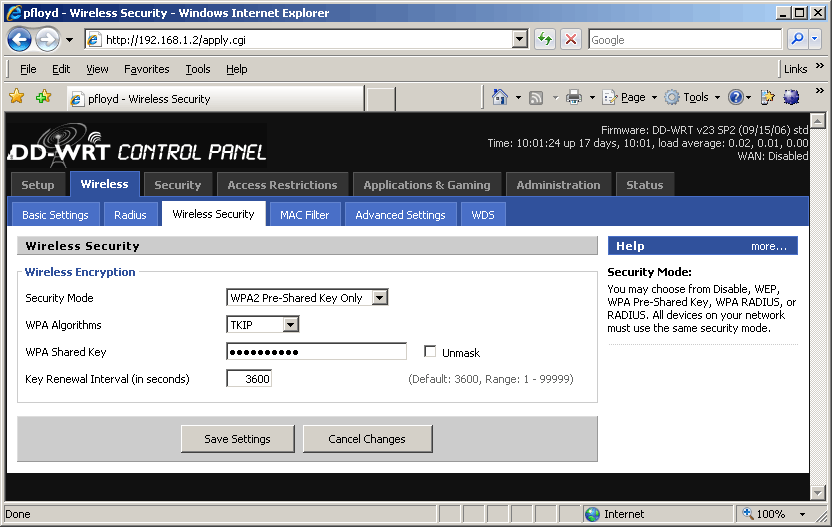832x527 pixels.
Task: Open the Help menu
Action: [237, 69]
